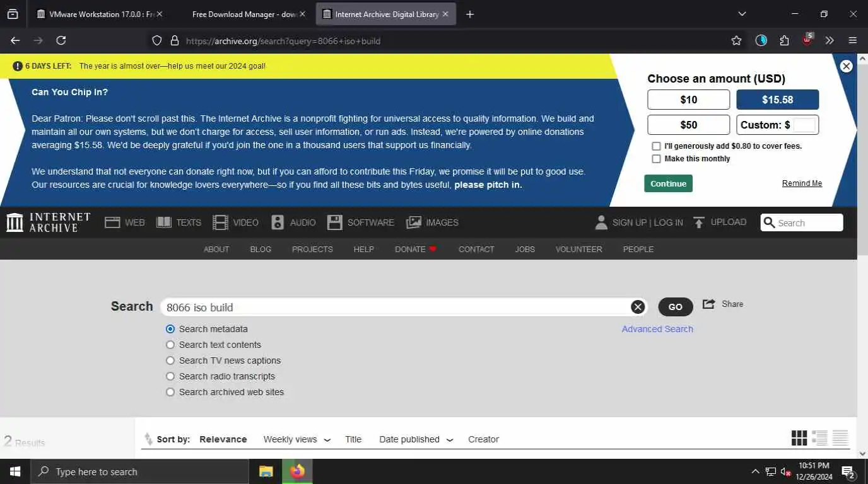Screen dimensions: 868x484
Task: Choose the $15.58 donation amount
Action: click(777, 100)
